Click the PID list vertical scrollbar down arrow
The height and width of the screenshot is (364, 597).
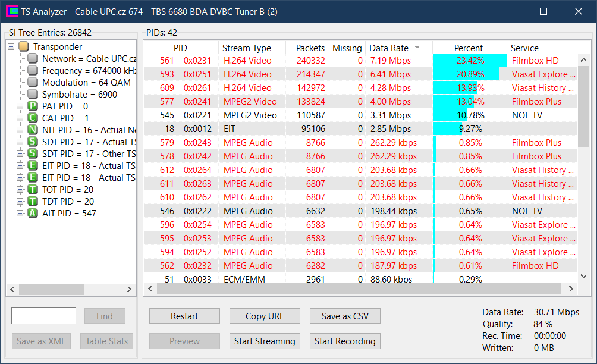[x=584, y=277]
